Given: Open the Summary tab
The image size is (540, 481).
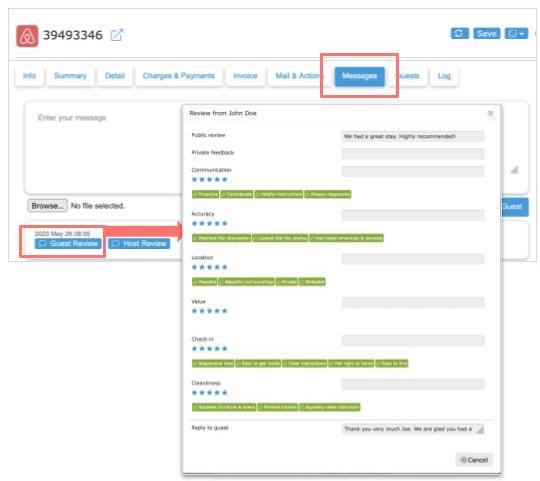Looking at the screenshot, I should pyautogui.click(x=70, y=76).
